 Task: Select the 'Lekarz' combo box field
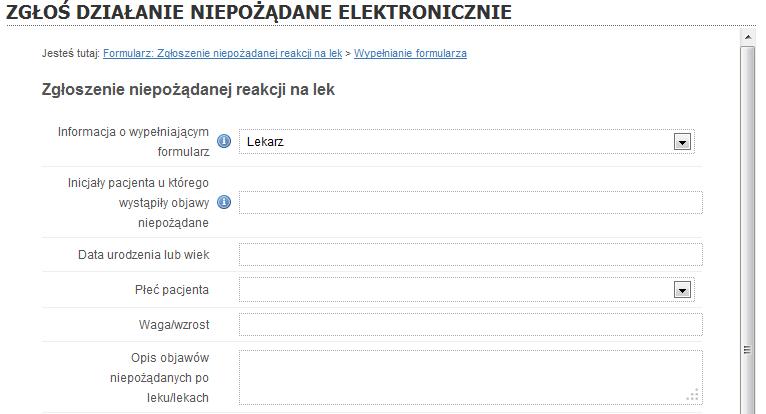467,142
